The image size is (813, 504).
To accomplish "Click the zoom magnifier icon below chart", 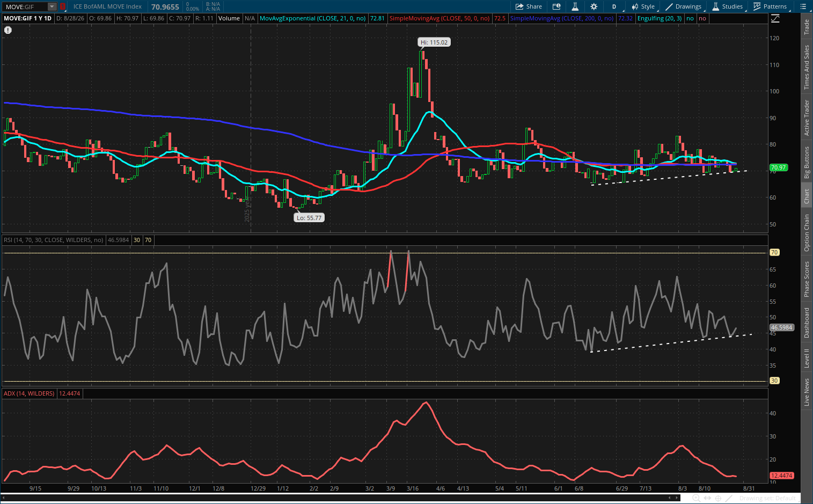I will pos(696,498).
